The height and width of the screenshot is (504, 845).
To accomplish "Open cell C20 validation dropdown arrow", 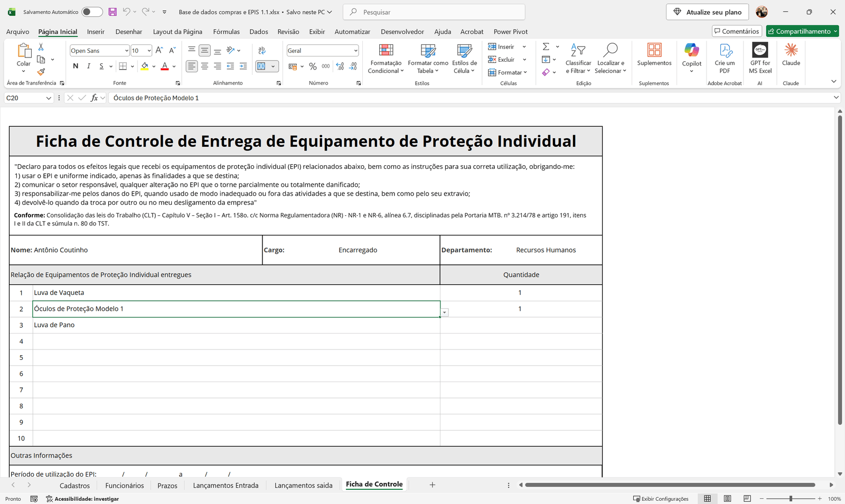I will click(x=445, y=312).
